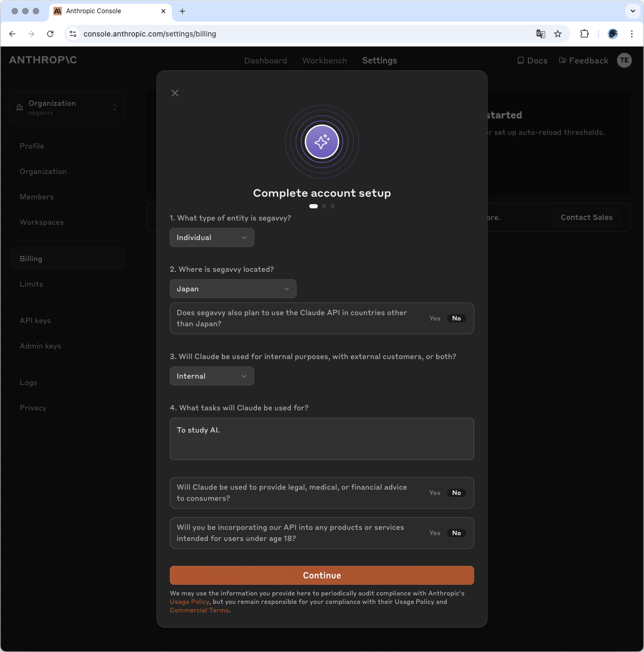Open site information icon in address bar
This screenshot has height=652, width=644.
[73, 34]
